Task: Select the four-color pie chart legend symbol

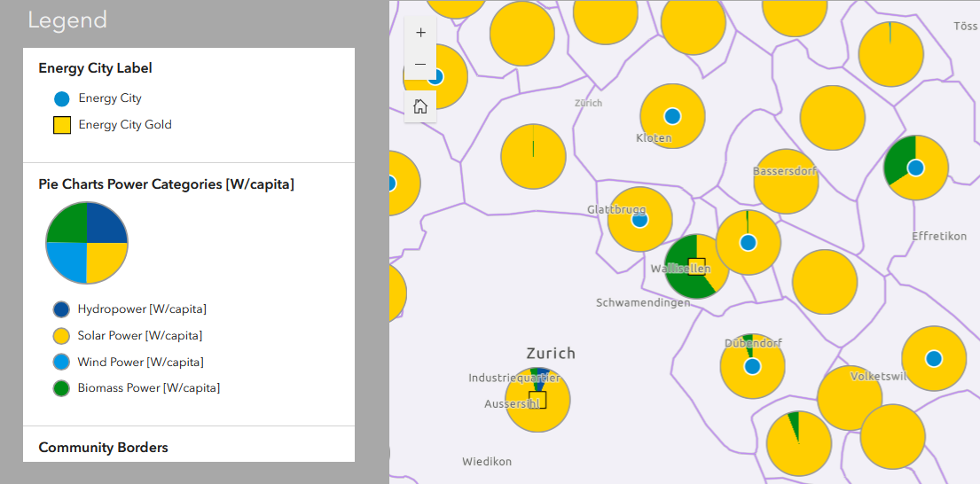Action: coord(87,242)
